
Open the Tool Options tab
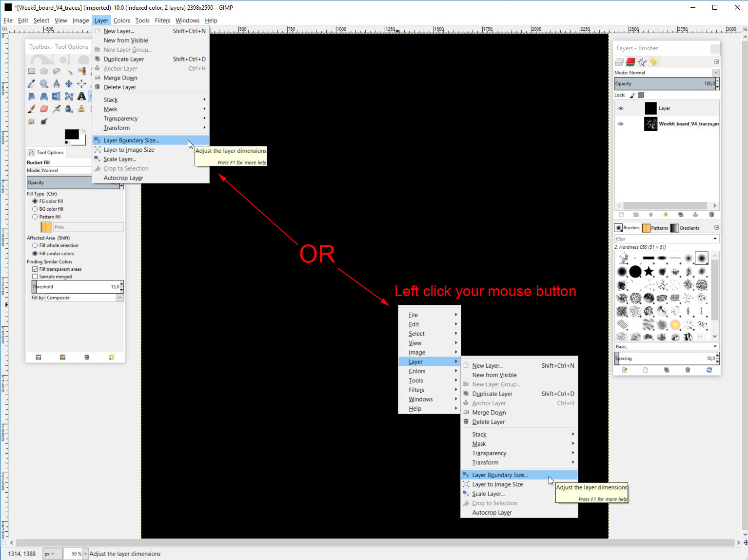(46, 152)
